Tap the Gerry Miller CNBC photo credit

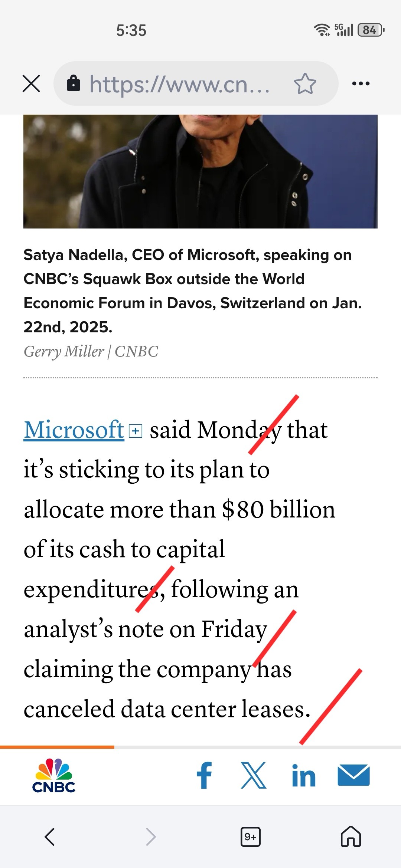coord(91,351)
